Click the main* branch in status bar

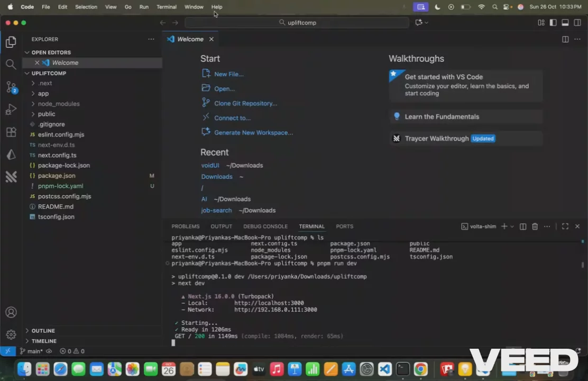[31, 351]
